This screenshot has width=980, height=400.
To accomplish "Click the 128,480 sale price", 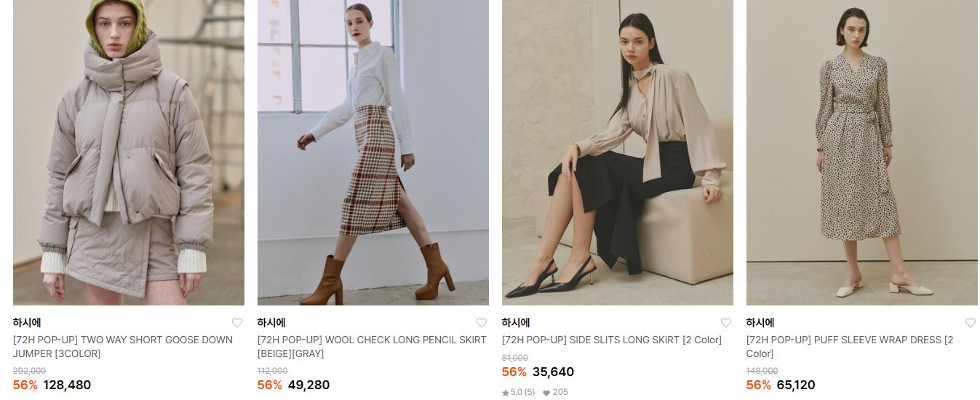I will 67,385.
